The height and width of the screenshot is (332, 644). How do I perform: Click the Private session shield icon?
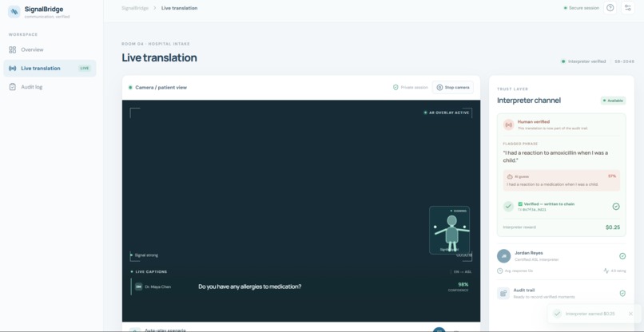coord(396,88)
